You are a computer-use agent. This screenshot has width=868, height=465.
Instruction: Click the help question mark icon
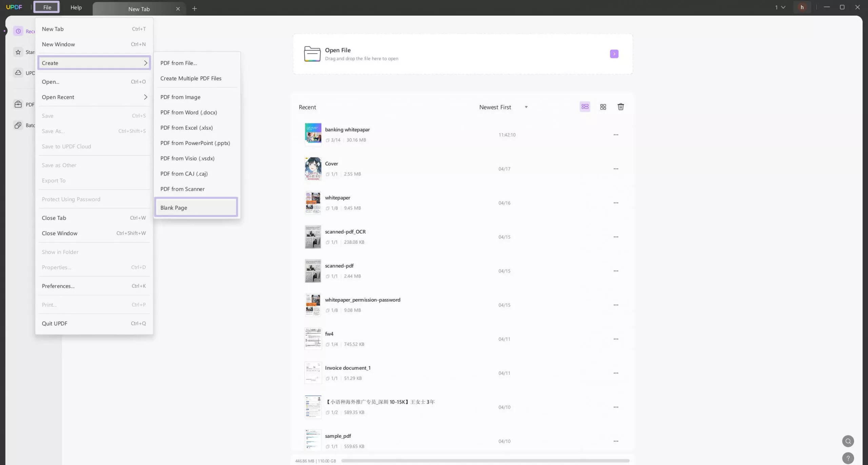848,458
